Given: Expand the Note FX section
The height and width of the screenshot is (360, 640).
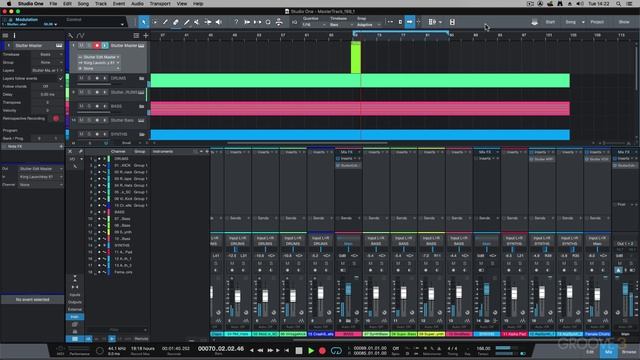Looking at the screenshot, I should point(32,146).
